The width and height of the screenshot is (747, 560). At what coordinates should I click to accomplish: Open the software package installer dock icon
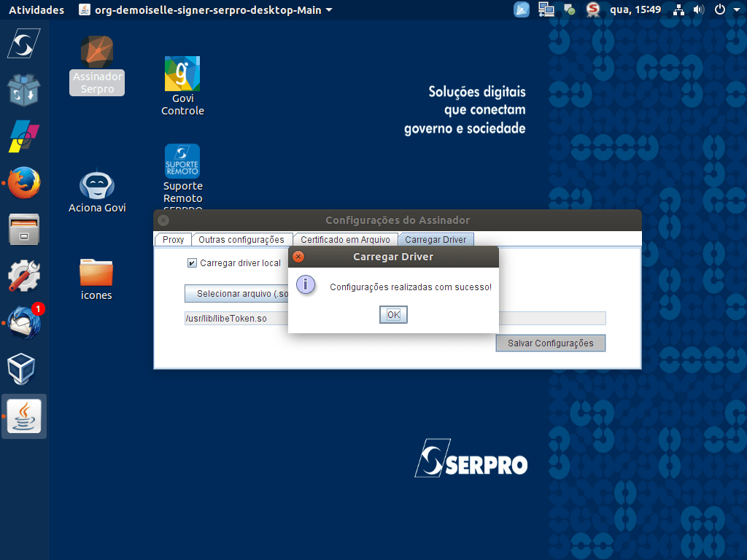24,90
